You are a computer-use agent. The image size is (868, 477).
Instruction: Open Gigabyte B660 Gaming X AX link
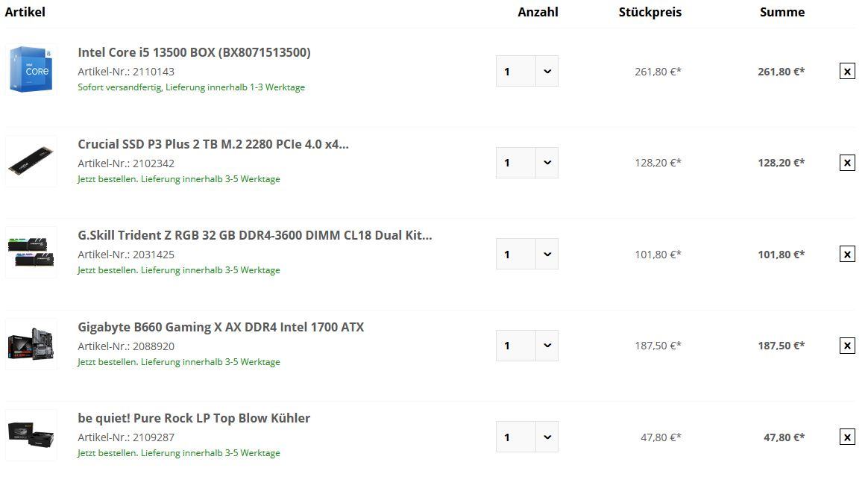[221, 327]
